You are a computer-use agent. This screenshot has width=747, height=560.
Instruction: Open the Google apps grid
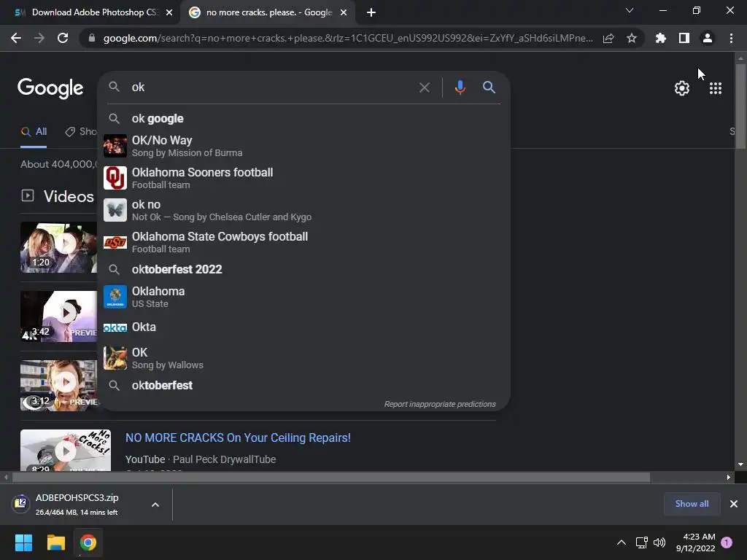(716, 88)
